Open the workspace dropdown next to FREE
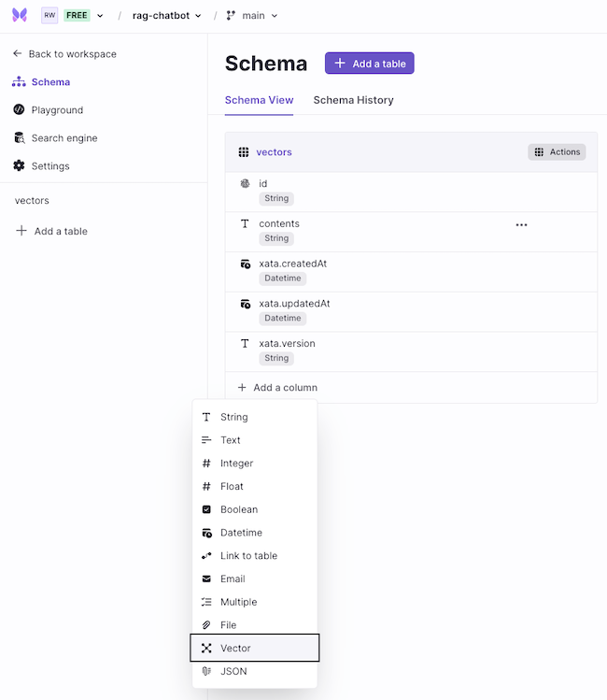The height and width of the screenshot is (700, 607). click(x=100, y=16)
